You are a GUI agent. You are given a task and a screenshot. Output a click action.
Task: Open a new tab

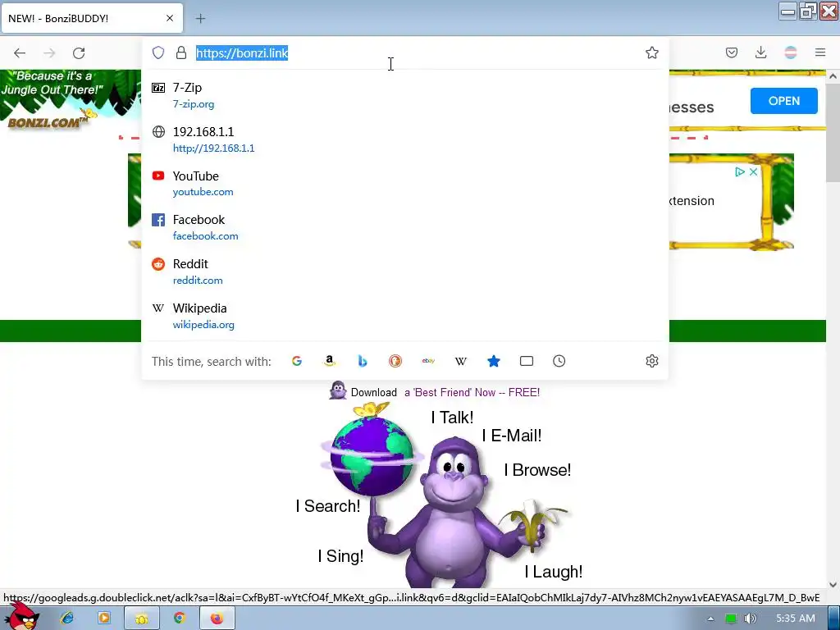pyautogui.click(x=200, y=19)
